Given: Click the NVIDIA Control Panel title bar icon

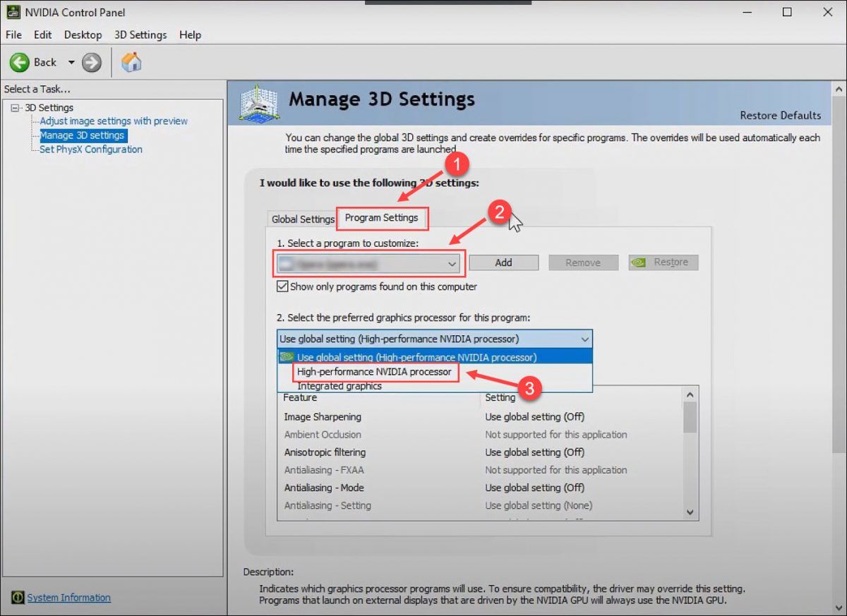Looking at the screenshot, I should tap(13, 12).
